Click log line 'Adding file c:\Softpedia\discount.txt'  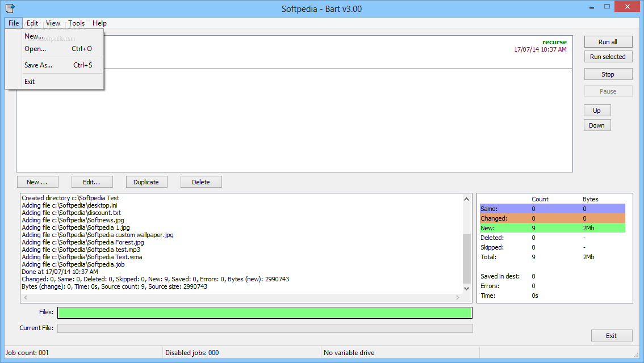(71, 213)
